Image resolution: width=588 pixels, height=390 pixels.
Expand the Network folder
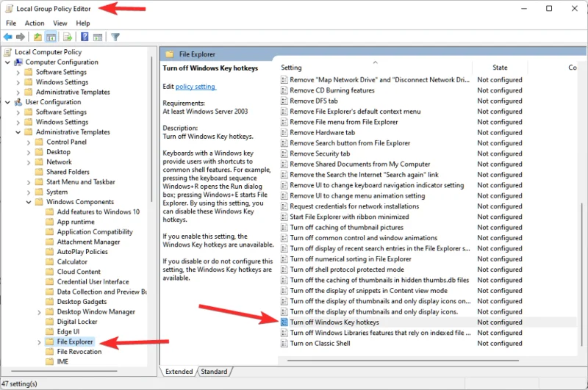(x=29, y=162)
